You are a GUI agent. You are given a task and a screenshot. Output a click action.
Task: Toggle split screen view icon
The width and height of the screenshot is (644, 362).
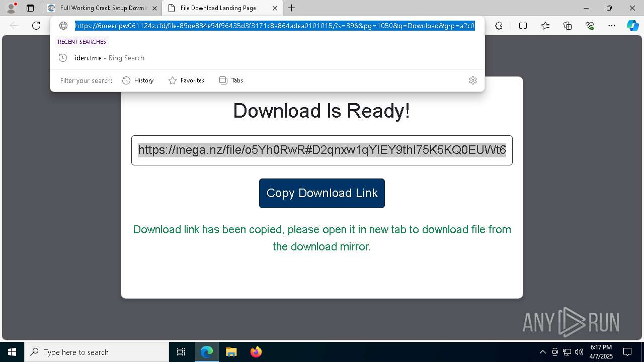tap(523, 26)
